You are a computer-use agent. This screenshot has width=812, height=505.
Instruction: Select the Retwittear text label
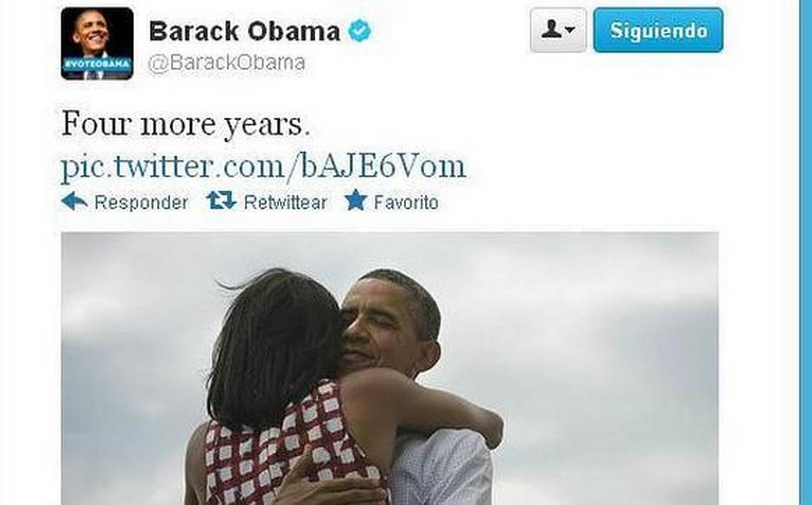point(285,202)
